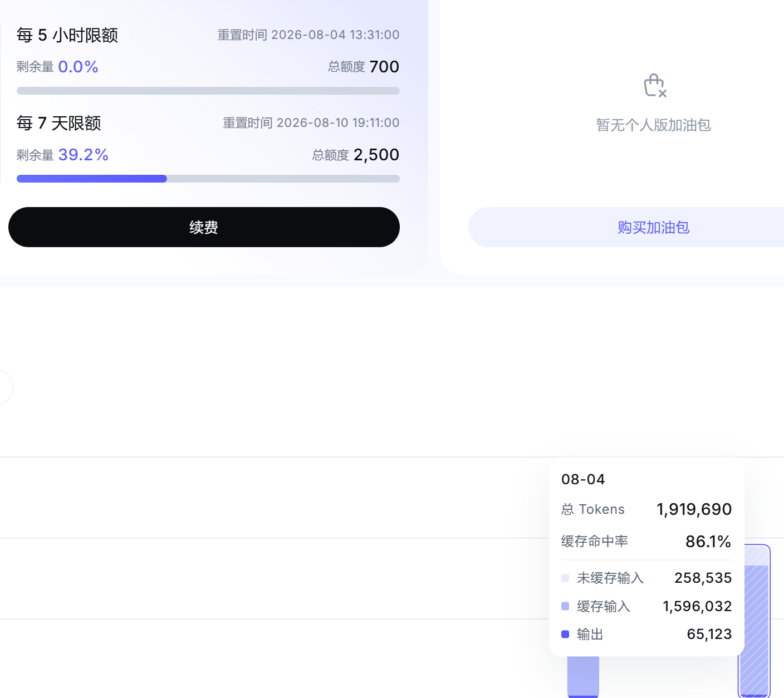
Task: Click uncached input value 258,535
Action: coord(703,578)
